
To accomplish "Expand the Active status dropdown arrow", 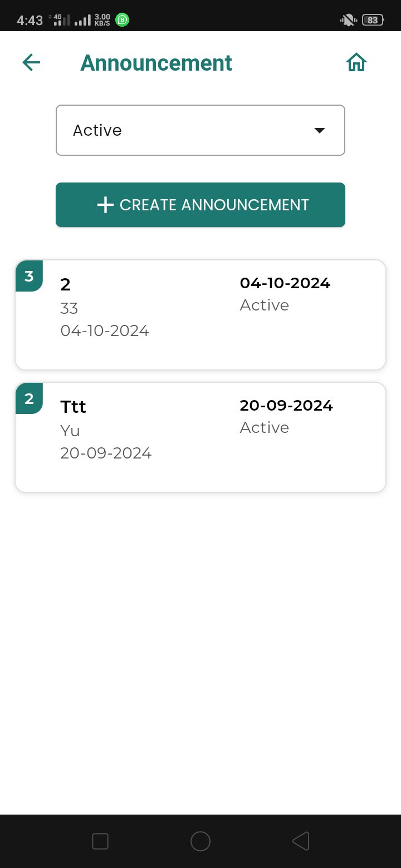I will (319, 130).
